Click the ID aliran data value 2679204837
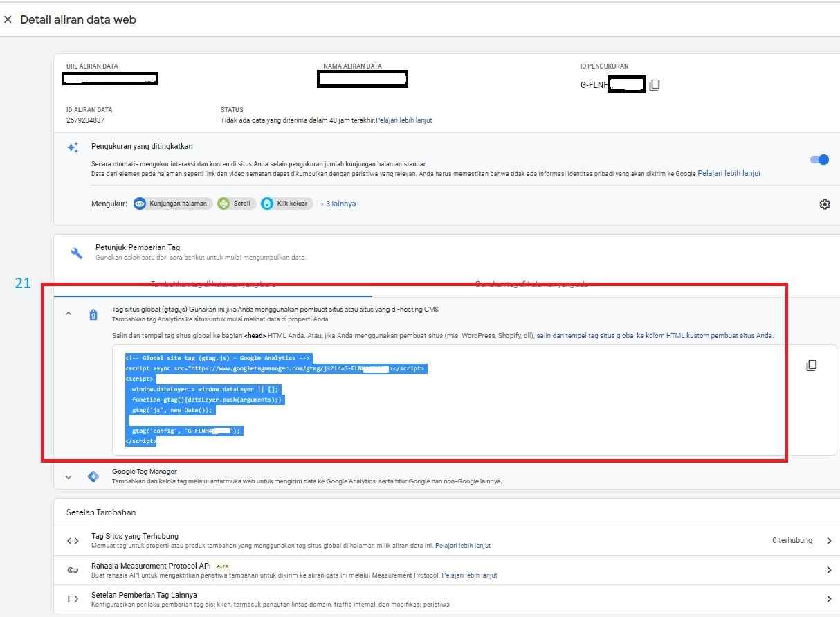 (85, 120)
